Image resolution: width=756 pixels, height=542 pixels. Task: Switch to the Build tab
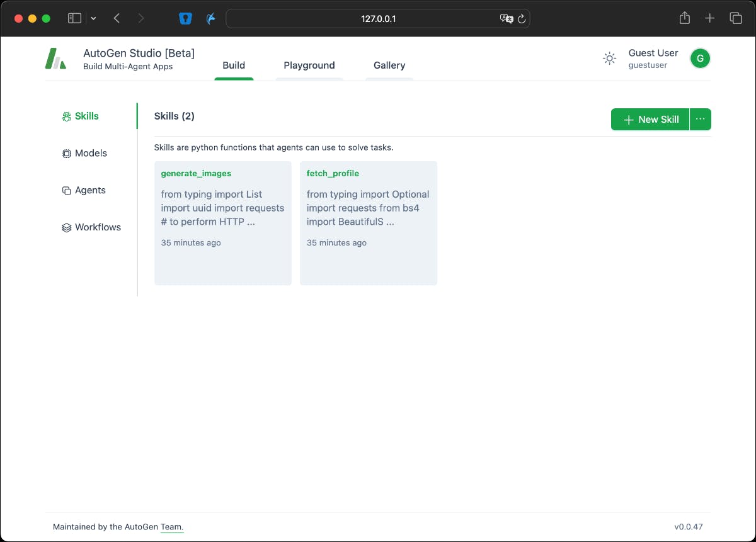234,65
